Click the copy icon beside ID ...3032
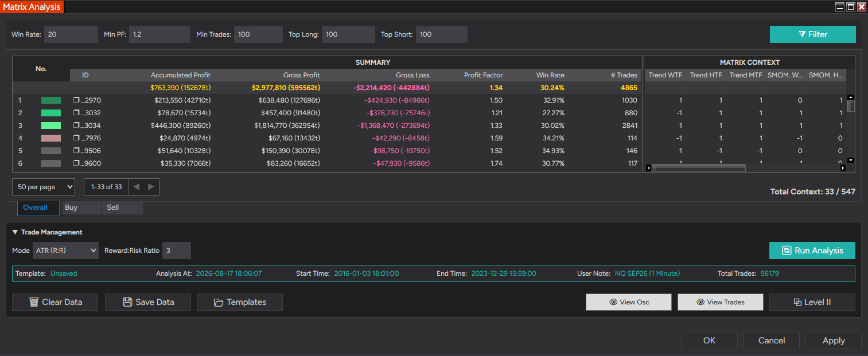This screenshot has height=356, width=868. pyautogui.click(x=76, y=113)
